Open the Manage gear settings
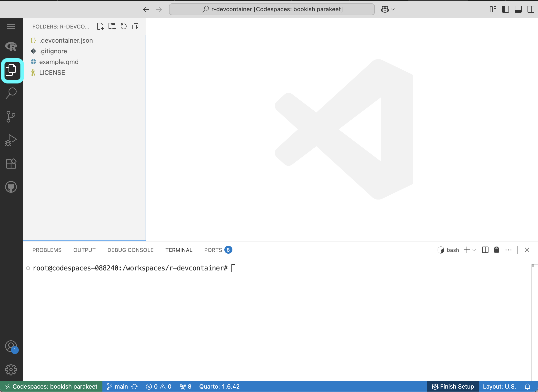Screen dimensions: 538x392 (x=11, y=370)
